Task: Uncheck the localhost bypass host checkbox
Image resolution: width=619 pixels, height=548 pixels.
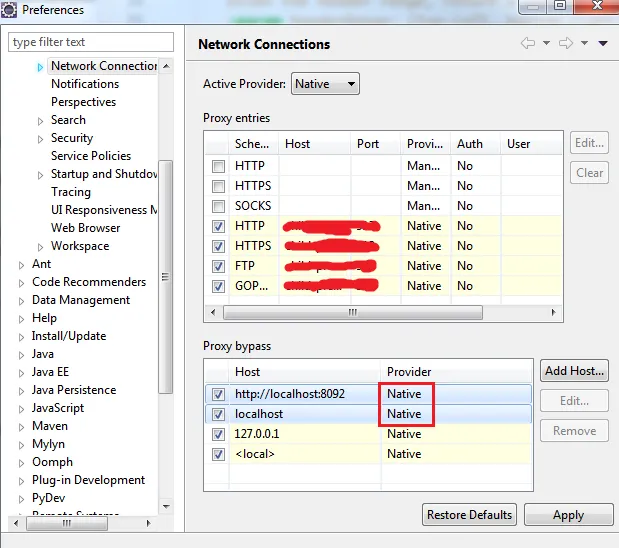Action: 218,414
